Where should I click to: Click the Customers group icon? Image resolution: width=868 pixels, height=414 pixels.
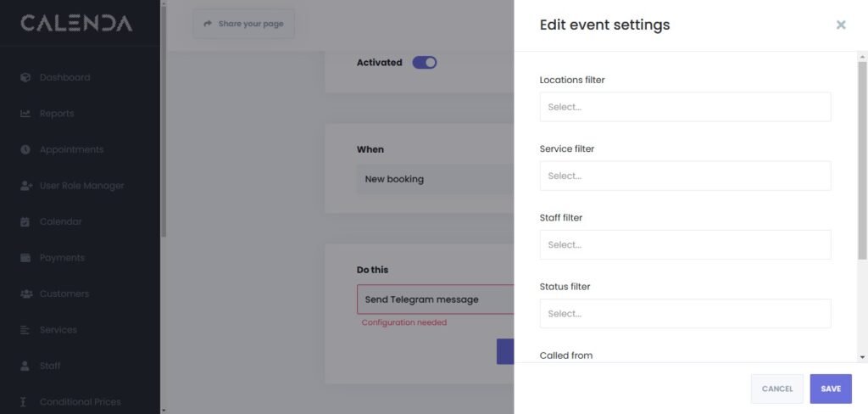pyautogui.click(x=25, y=294)
